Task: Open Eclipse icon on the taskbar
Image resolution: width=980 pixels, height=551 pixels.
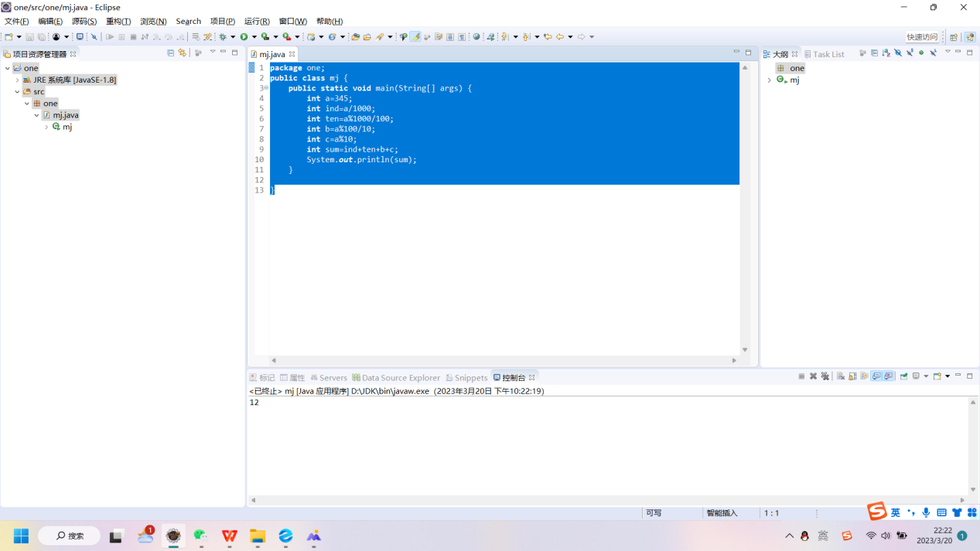Action: tap(173, 536)
